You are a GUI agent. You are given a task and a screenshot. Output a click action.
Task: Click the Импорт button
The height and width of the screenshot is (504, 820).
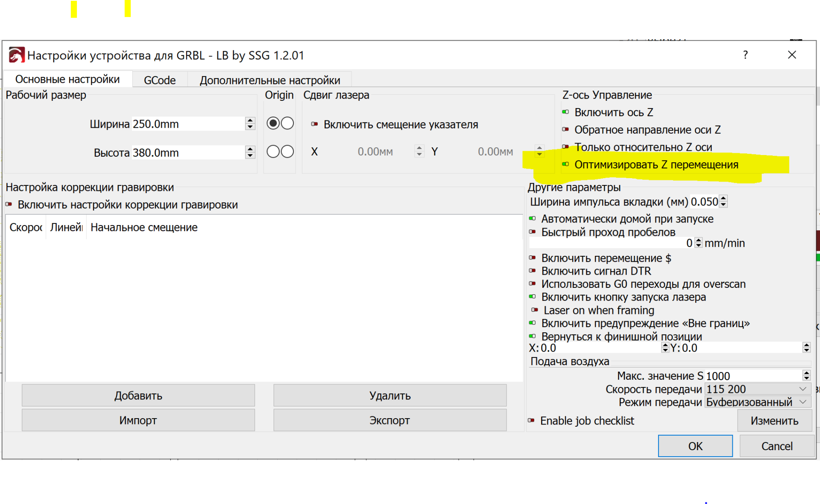pyautogui.click(x=138, y=420)
